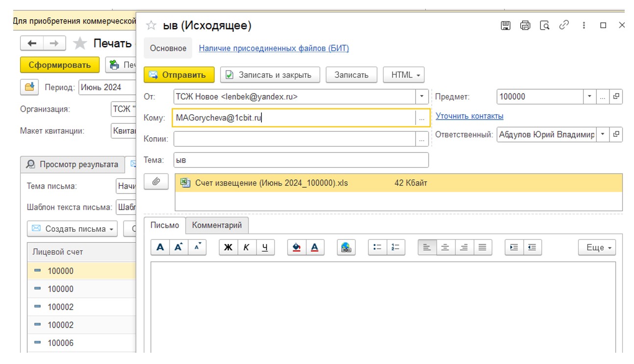Switch to the Комментарий tab
This screenshot has width=634, height=364.
217,225
